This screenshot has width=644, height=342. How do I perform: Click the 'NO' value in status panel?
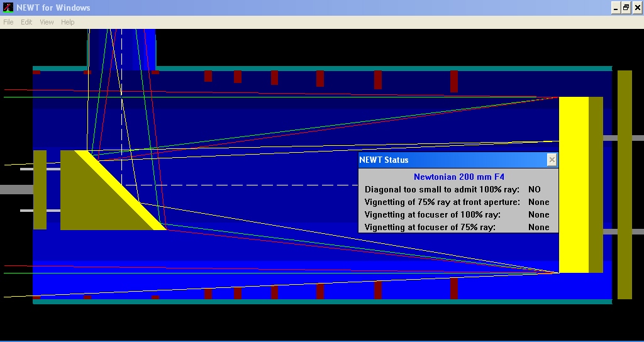click(x=535, y=190)
